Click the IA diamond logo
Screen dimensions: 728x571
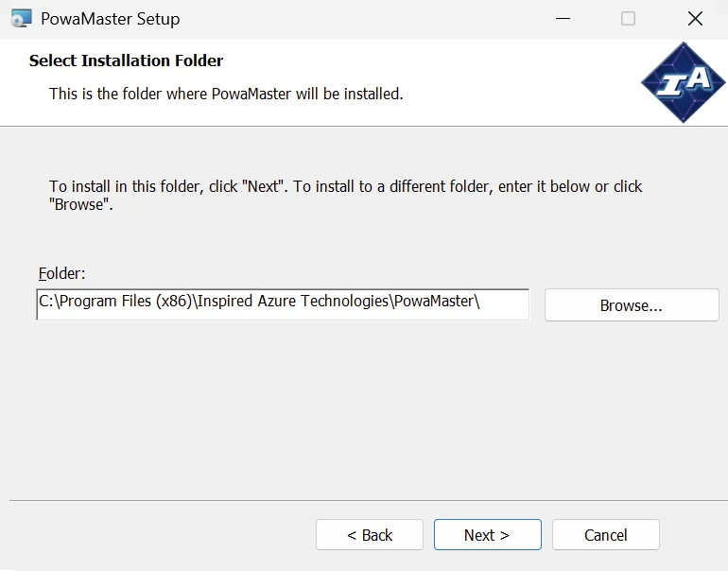[x=683, y=82]
